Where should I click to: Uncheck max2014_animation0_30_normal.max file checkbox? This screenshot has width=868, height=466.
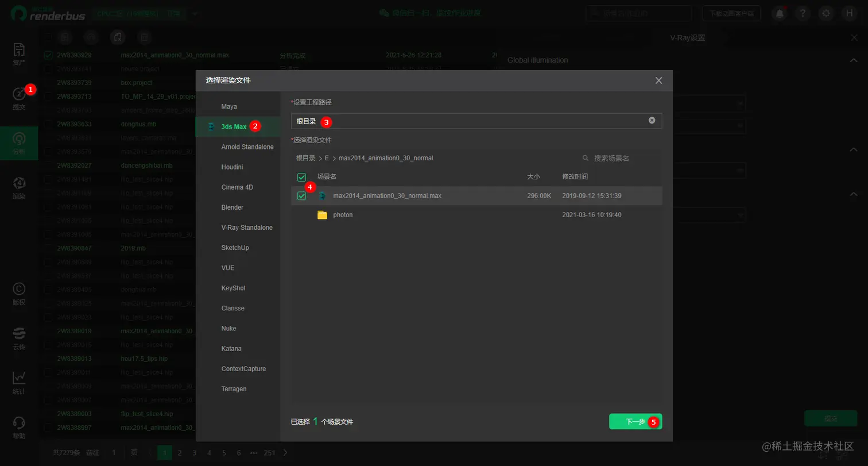pos(301,196)
